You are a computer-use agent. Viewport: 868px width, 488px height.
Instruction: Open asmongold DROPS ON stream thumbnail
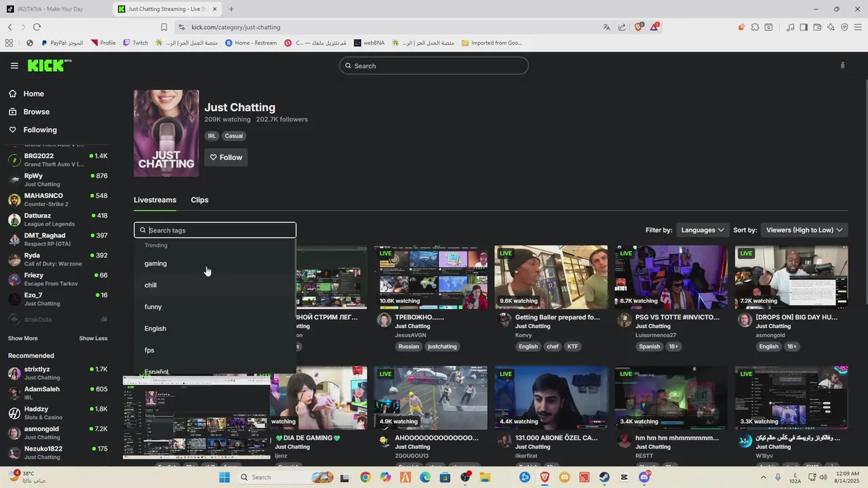[x=791, y=277]
